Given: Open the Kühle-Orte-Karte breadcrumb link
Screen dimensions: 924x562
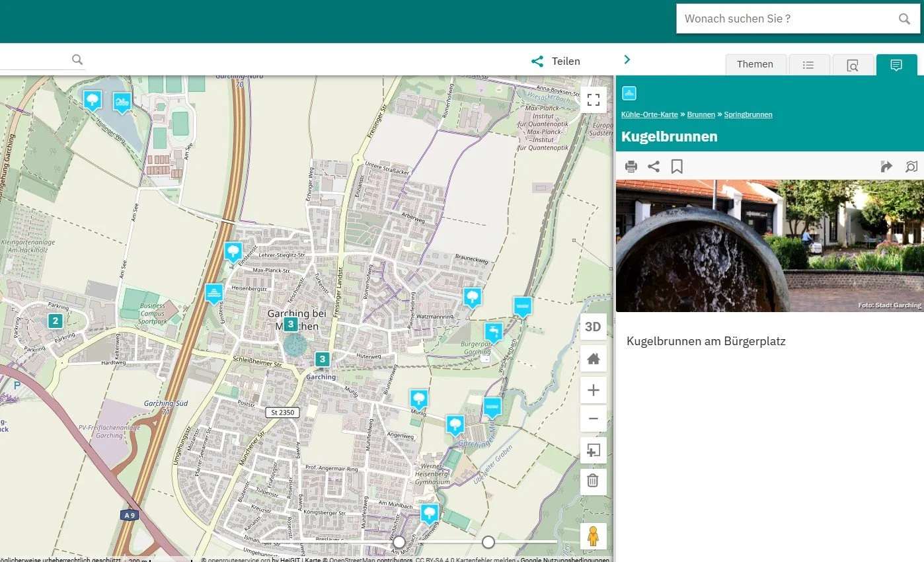Looking at the screenshot, I should pos(650,114).
